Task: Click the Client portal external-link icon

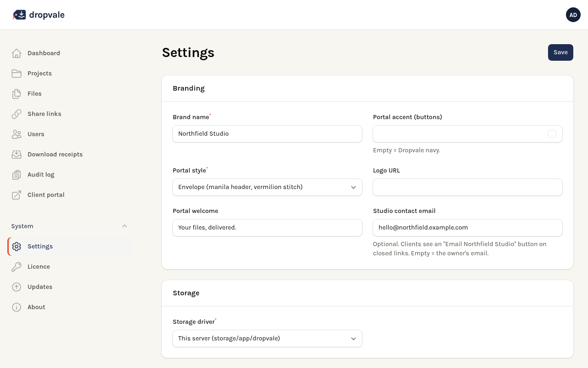Action: (17, 195)
